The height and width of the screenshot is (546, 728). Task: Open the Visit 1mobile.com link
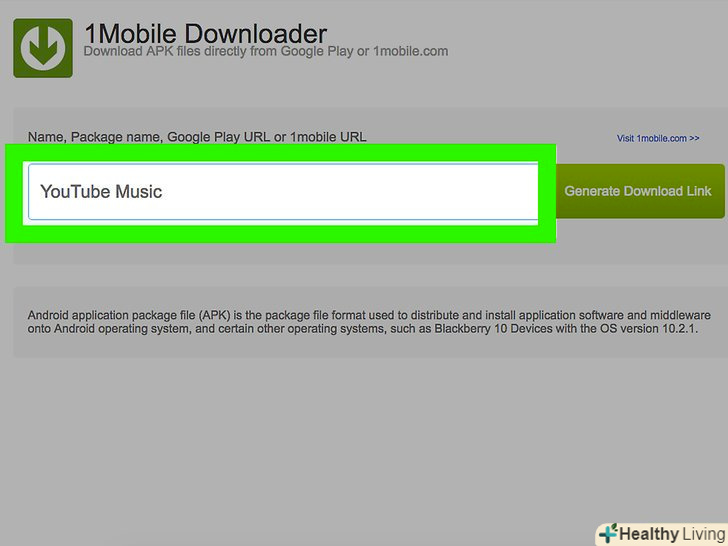point(658,138)
